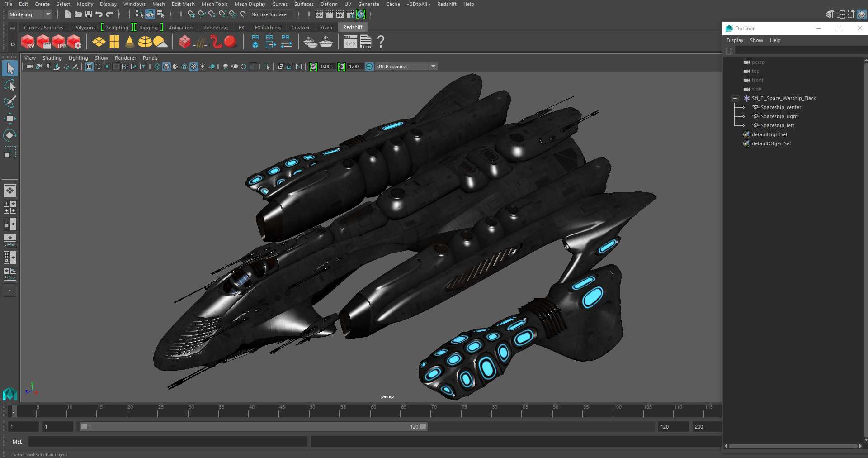Image resolution: width=868 pixels, height=458 pixels.
Task: Toggle use all lights in viewport
Action: point(203,67)
